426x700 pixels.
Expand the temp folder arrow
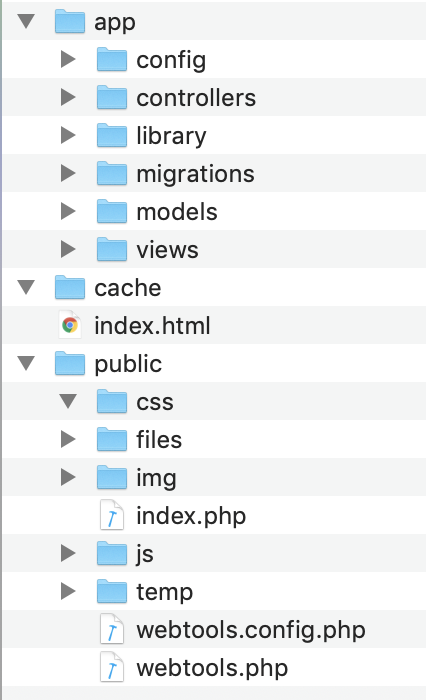pos(68,591)
